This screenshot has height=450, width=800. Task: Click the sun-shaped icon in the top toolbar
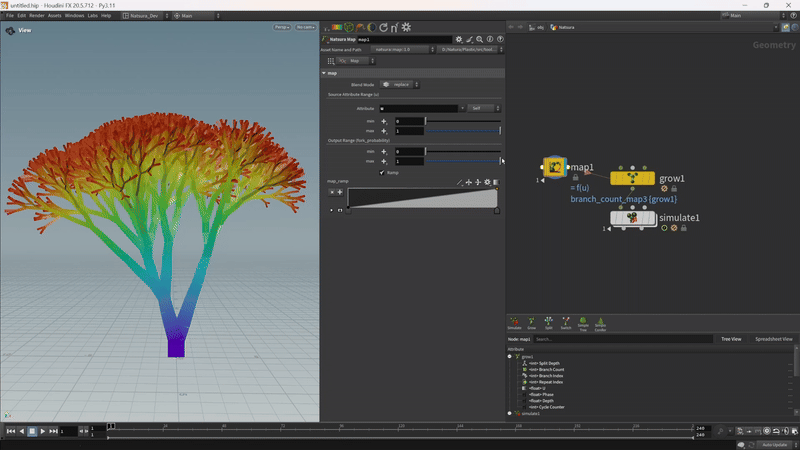click(x=406, y=28)
